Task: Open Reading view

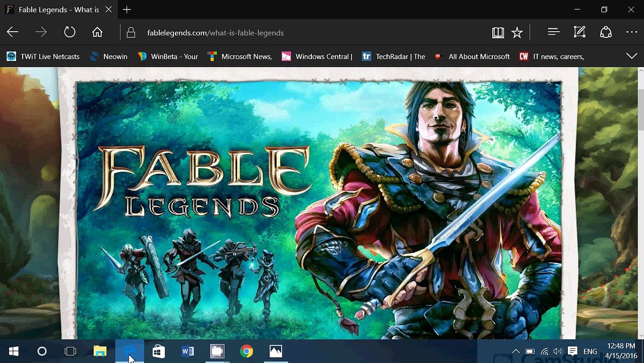Action: click(x=498, y=33)
